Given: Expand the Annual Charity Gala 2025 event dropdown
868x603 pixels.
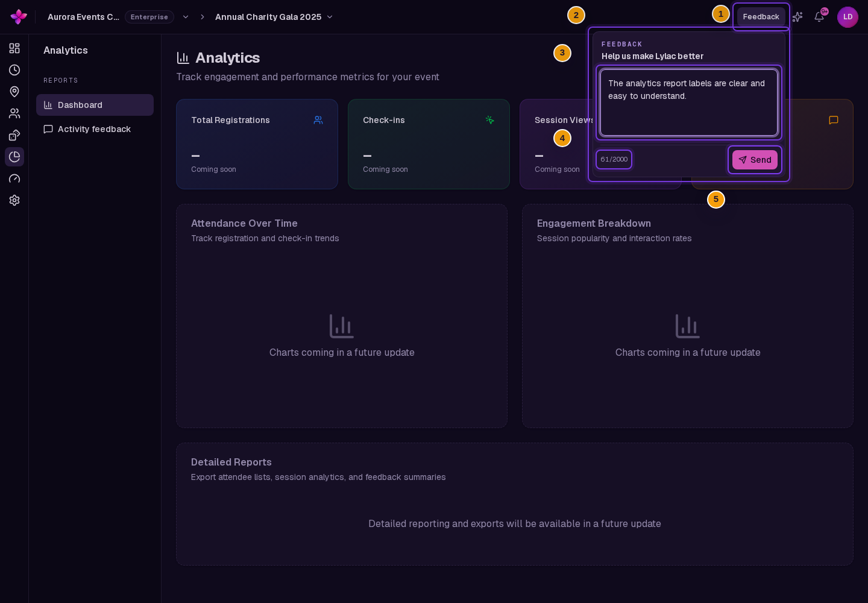Looking at the screenshot, I should pos(330,17).
